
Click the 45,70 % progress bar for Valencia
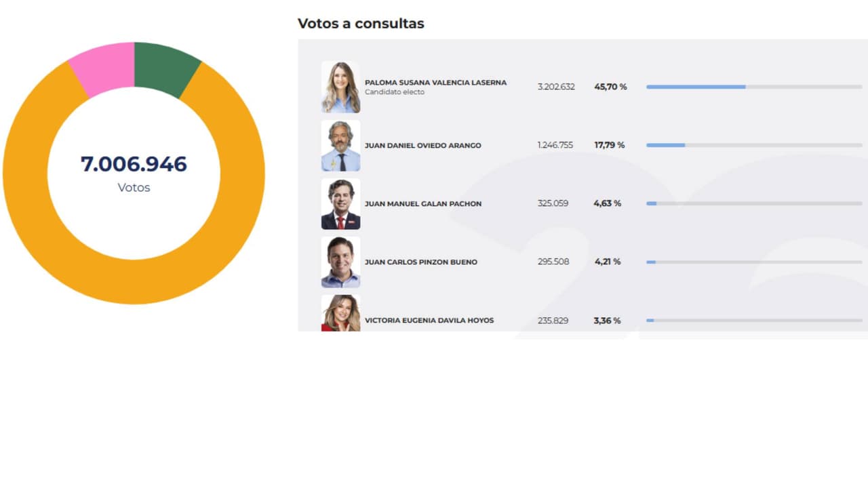753,87
